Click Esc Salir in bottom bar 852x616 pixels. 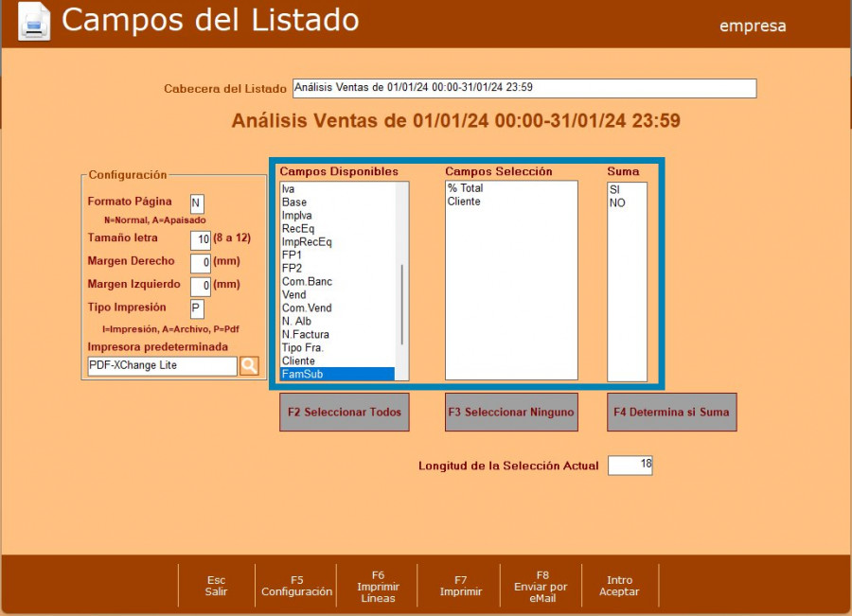click(x=216, y=586)
